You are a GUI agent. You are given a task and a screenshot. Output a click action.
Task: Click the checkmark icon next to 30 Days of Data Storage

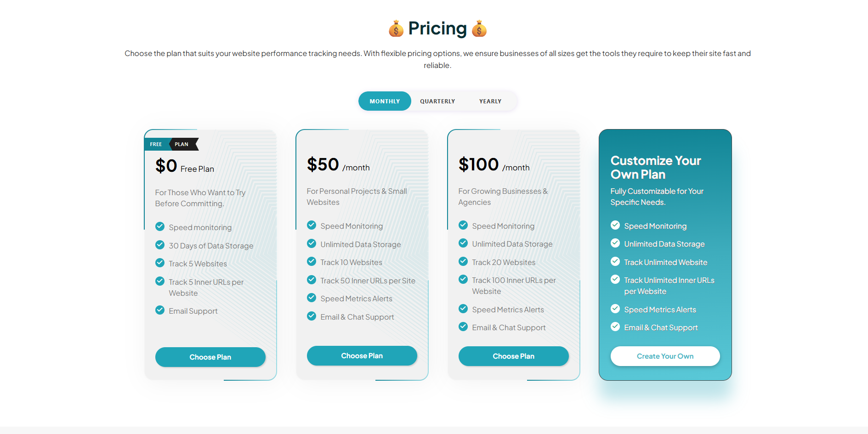[160, 245]
